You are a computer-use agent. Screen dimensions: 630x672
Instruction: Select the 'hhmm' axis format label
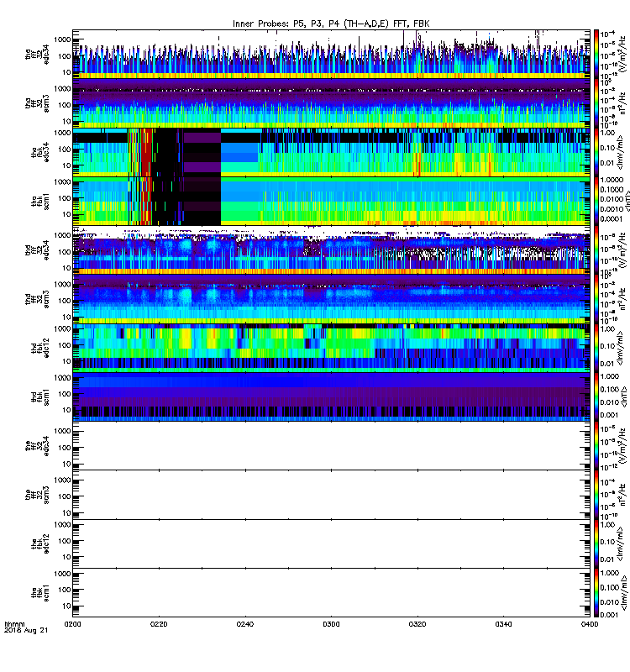(14, 624)
